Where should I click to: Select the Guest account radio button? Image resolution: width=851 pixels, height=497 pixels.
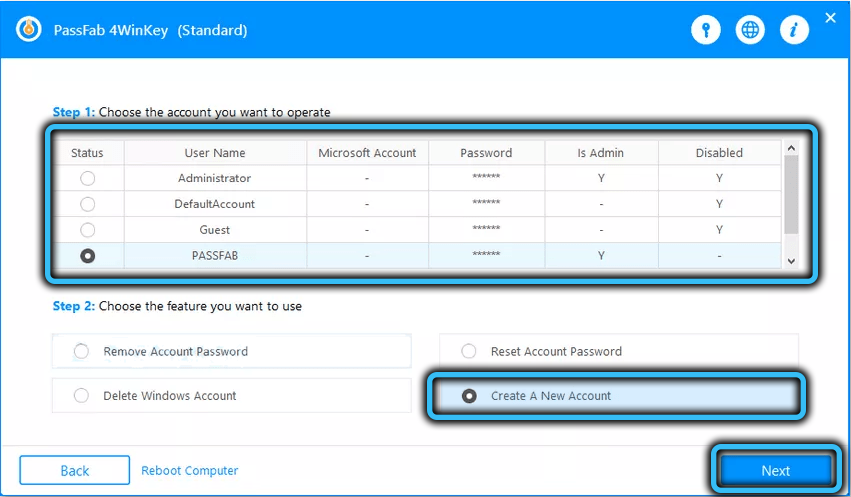tap(88, 230)
